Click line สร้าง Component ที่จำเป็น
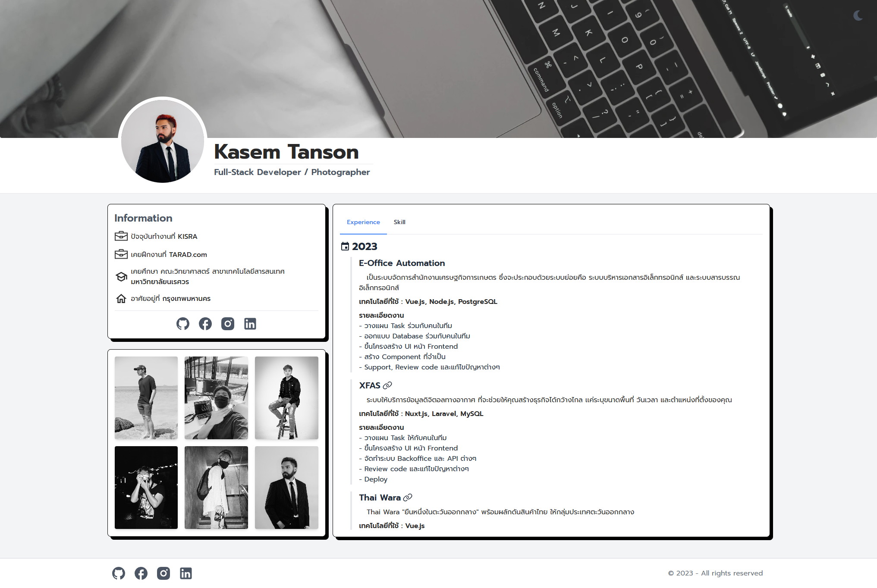 pos(402,357)
